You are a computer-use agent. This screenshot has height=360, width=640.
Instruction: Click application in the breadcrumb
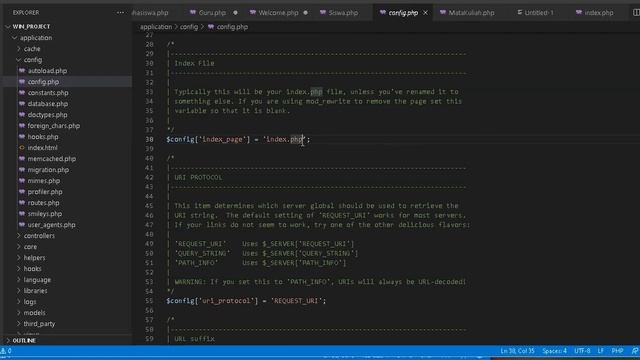pyautogui.click(x=156, y=27)
